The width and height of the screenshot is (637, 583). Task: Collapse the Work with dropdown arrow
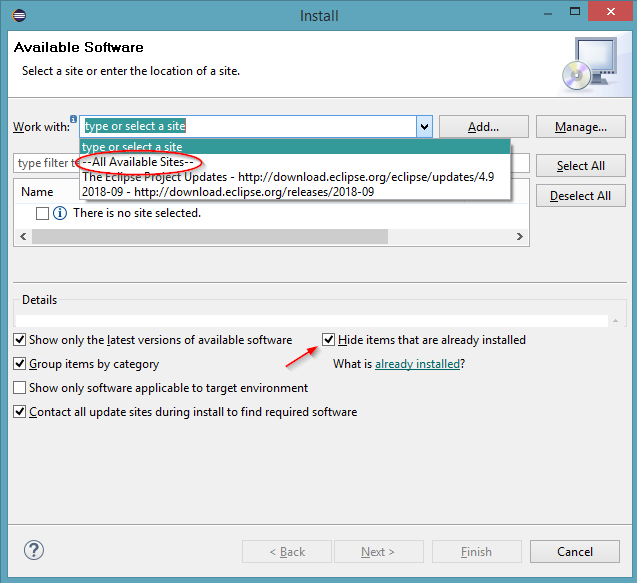pyautogui.click(x=424, y=127)
